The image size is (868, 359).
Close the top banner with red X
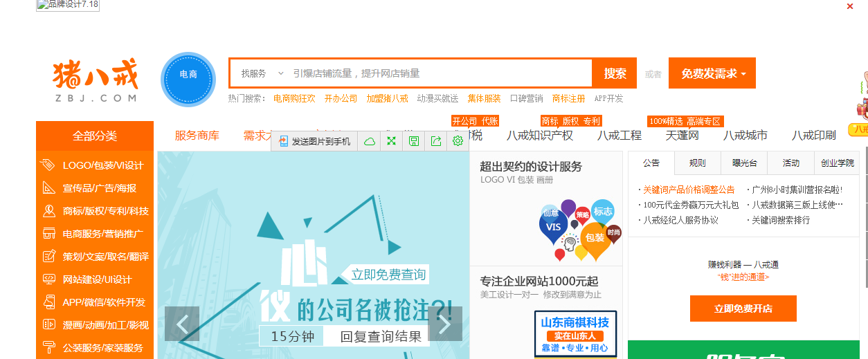coord(850,6)
